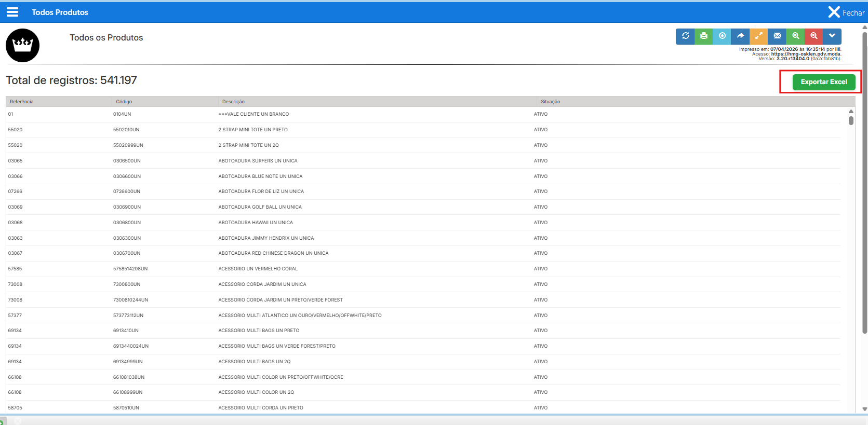Viewport: 868px width, 425px height.
Task: Open the hamburger menu
Action: tap(12, 12)
